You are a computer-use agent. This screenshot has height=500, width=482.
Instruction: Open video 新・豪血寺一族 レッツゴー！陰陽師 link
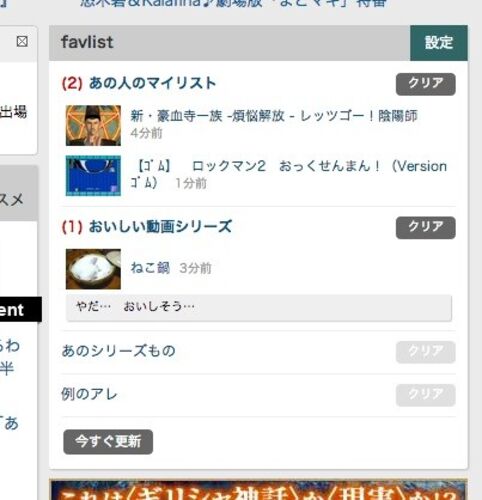coord(274,116)
